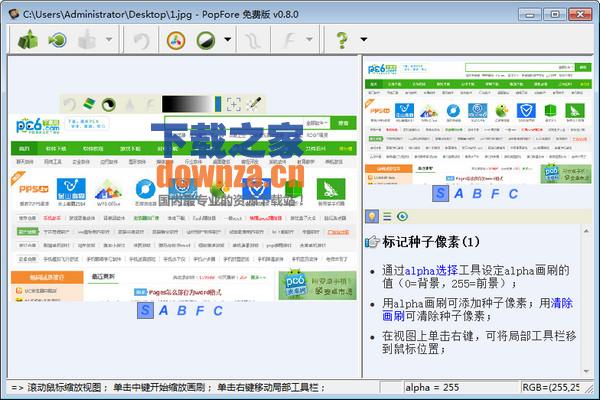Click the heading 标记种子像素(1)
This screenshot has height=400, width=600.
(431, 242)
